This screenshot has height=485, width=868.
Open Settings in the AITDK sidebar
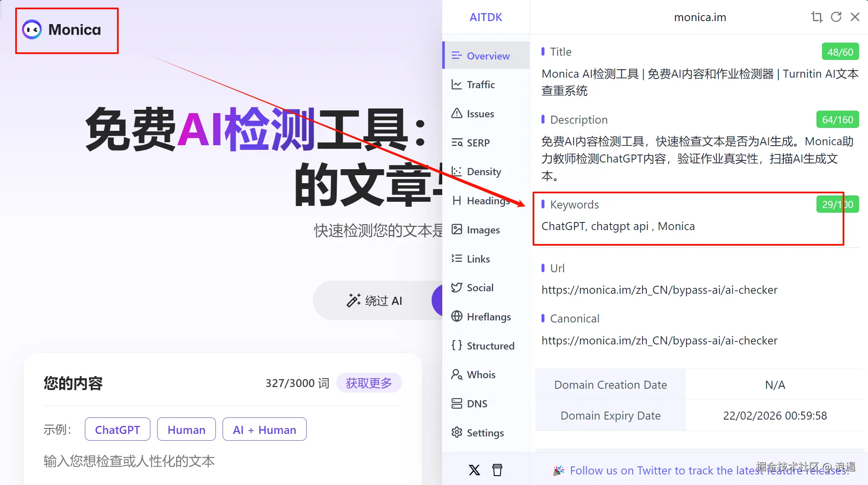(485, 433)
